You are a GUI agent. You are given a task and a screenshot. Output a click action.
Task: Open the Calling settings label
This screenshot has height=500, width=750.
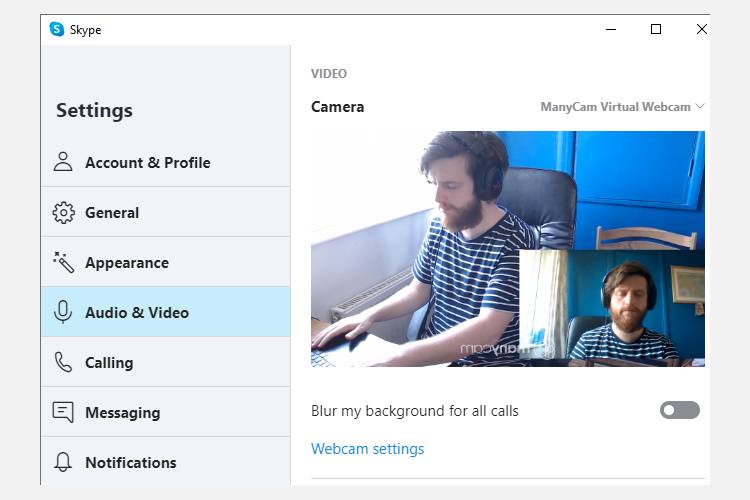[109, 363]
